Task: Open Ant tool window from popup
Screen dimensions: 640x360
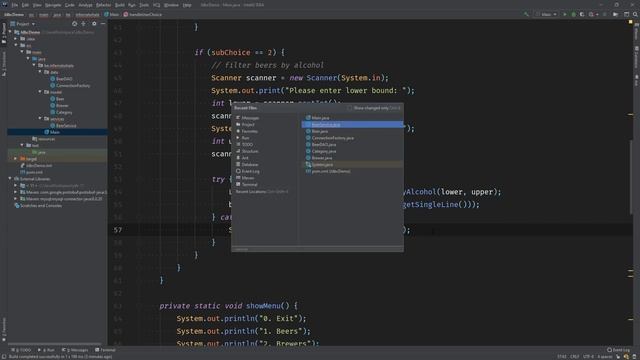Action: [x=242, y=158]
